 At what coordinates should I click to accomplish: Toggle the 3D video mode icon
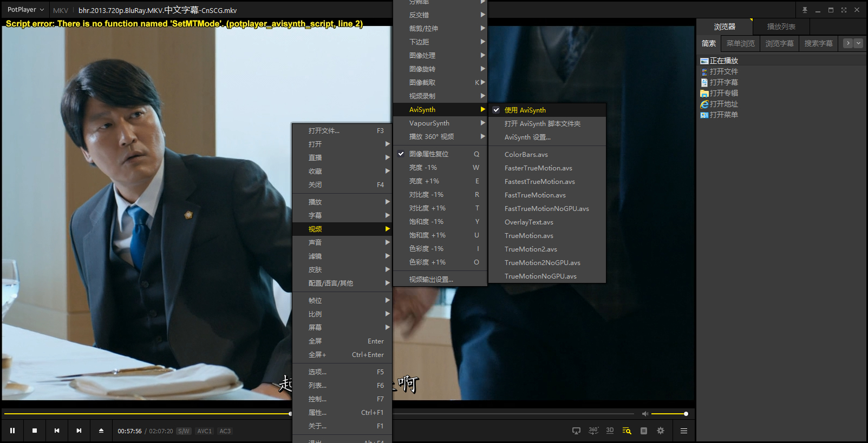(x=610, y=431)
